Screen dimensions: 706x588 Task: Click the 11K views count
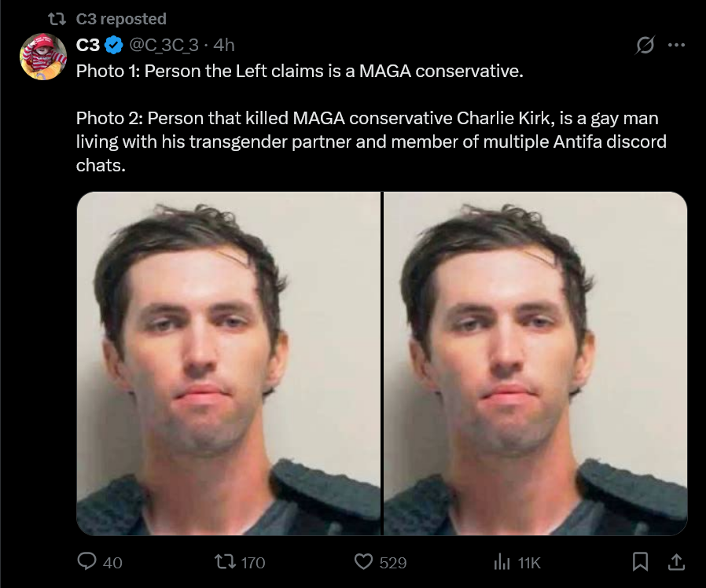529,562
